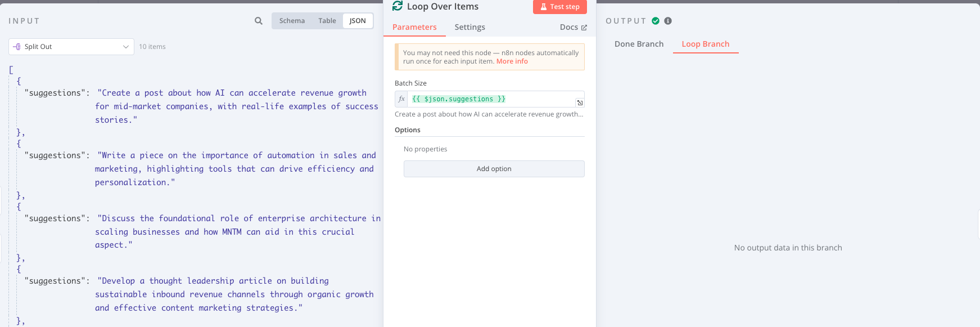Expand the Add option selector
980x327 pixels.
[x=494, y=169]
